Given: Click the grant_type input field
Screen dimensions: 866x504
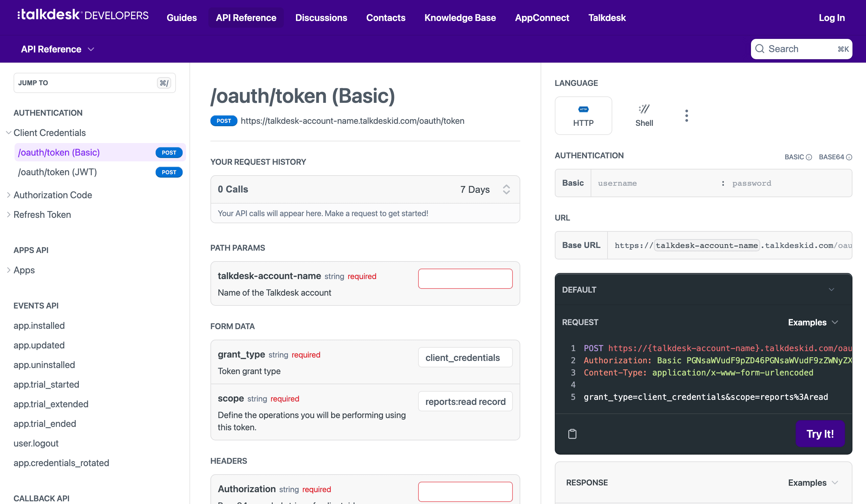Looking at the screenshot, I should (x=465, y=357).
